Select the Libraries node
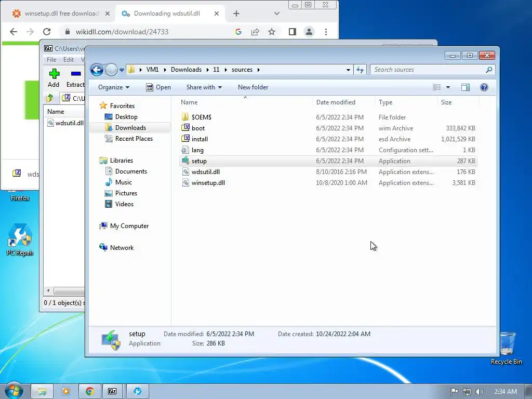 pyautogui.click(x=121, y=161)
